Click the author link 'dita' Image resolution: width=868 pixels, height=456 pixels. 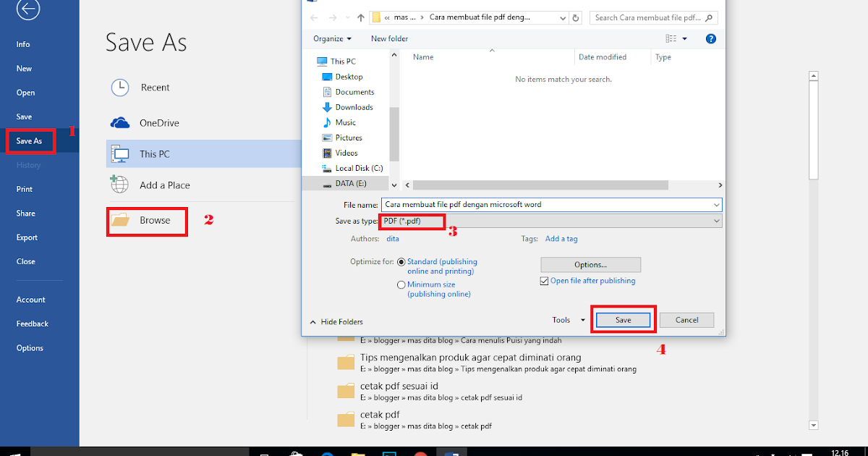(393, 238)
